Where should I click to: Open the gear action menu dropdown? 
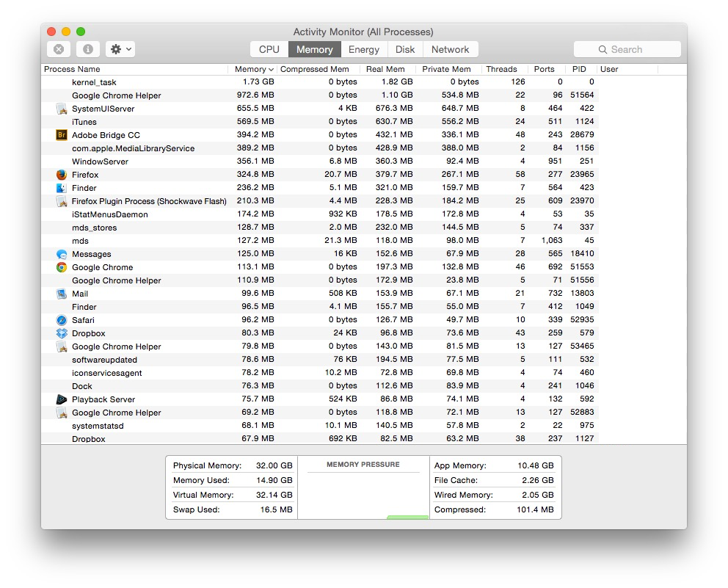pyautogui.click(x=120, y=49)
